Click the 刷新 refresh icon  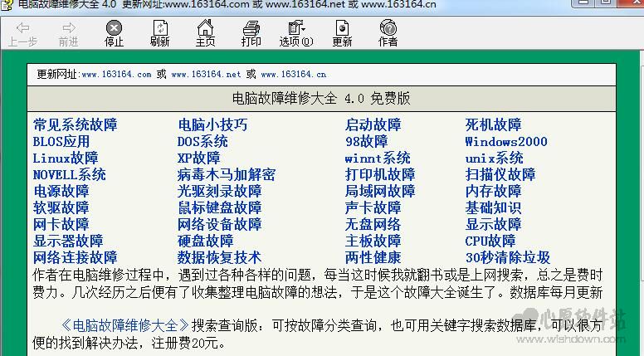point(160,28)
